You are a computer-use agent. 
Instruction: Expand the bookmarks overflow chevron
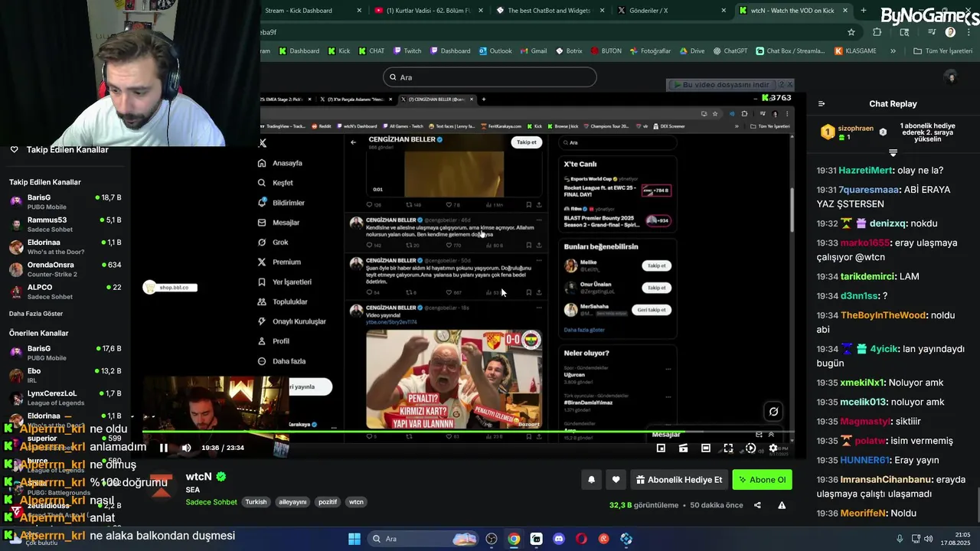(x=893, y=51)
